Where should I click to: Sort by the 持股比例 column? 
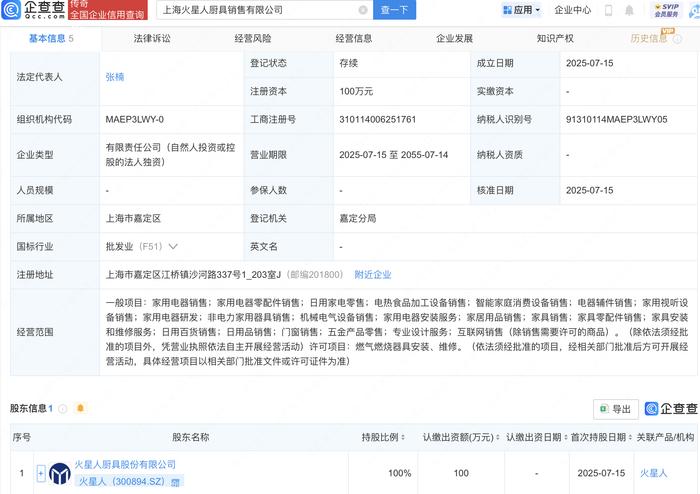[x=383, y=437]
